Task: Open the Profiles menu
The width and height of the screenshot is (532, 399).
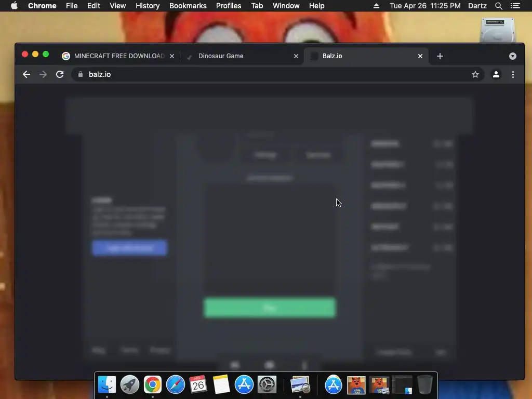Action: click(229, 6)
